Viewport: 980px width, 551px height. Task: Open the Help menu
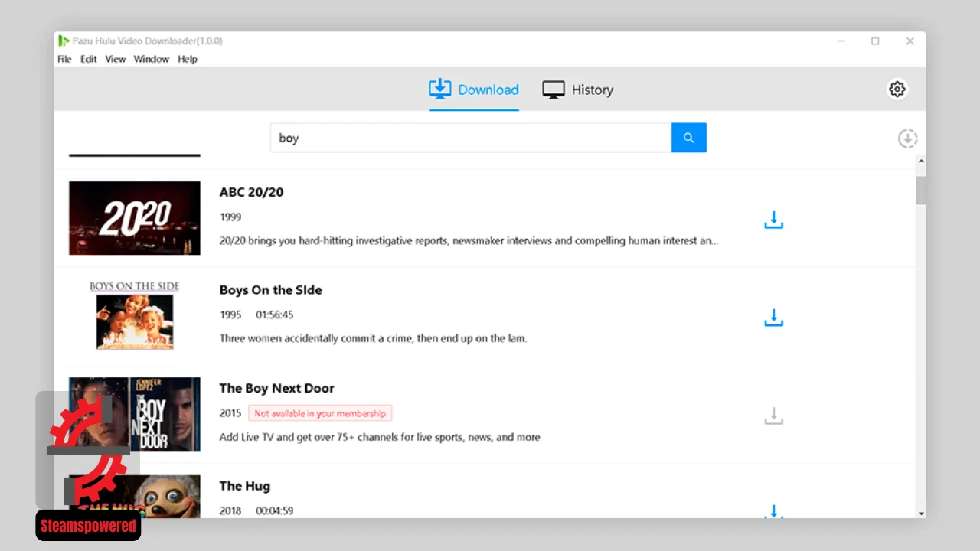[188, 59]
